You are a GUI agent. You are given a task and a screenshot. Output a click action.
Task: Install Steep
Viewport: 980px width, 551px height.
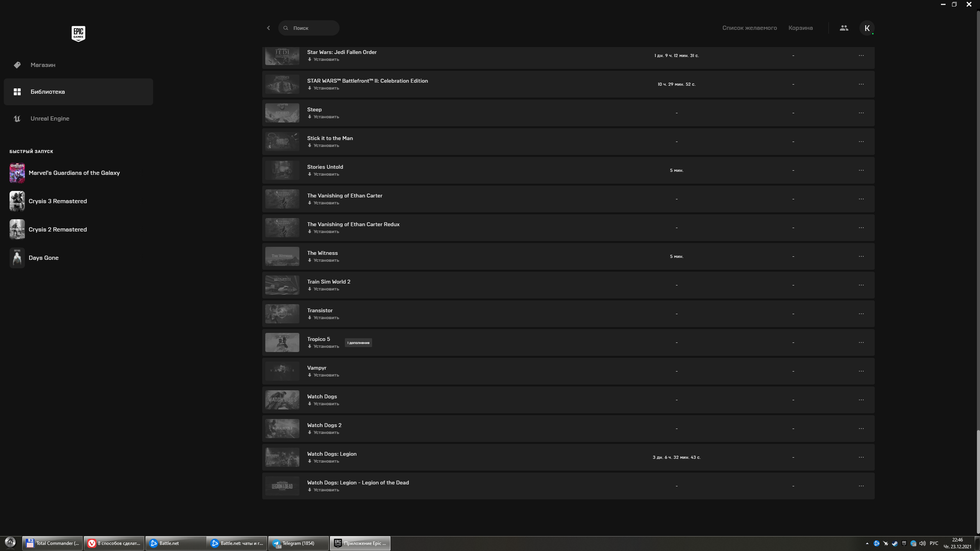pyautogui.click(x=323, y=117)
